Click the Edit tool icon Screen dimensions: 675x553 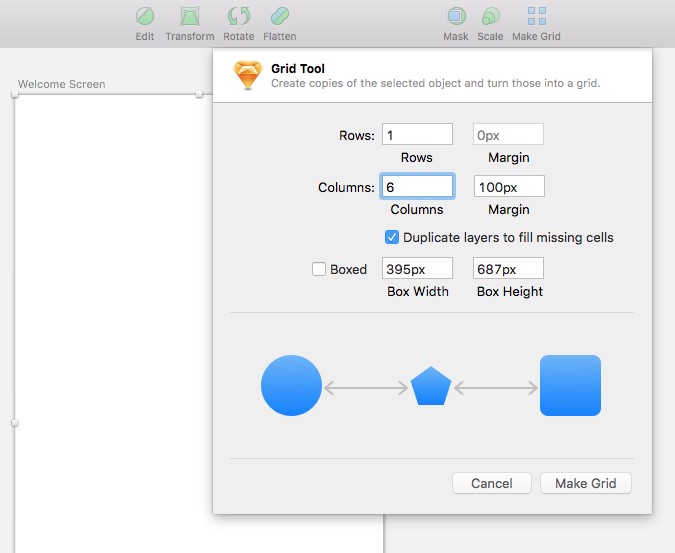pos(145,17)
